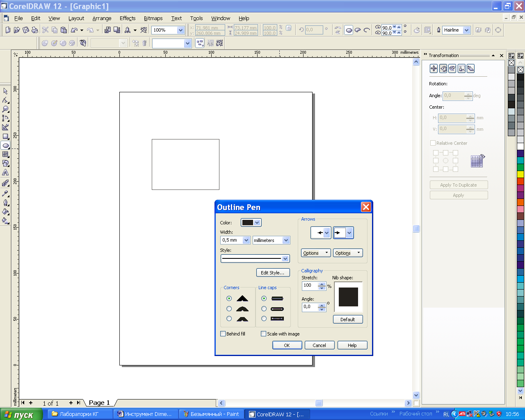525x420 pixels.
Task: Select the Ellipse tool in the toolbox
Action: click(x=5, y=145)
